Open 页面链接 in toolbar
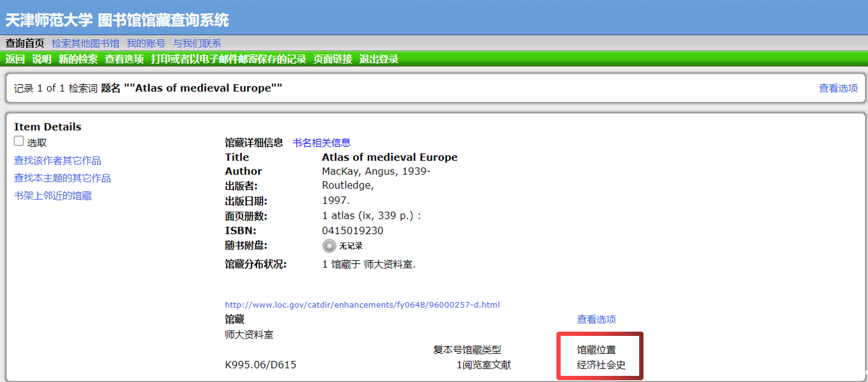868x382 pixels. (x=332, y=60)
